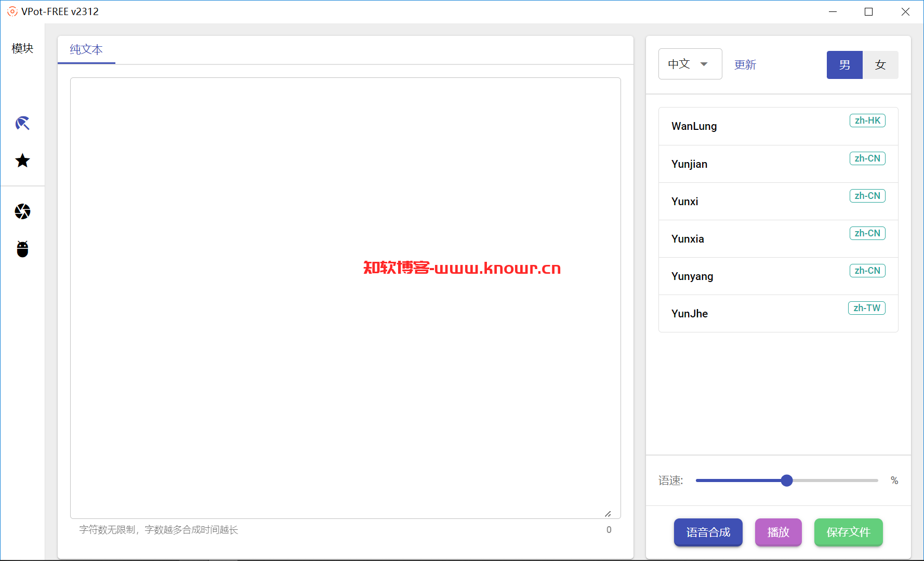Click the umbrella icon in the sidebar
This screenshot has width=924, height=561.
(x=22, y=123)
